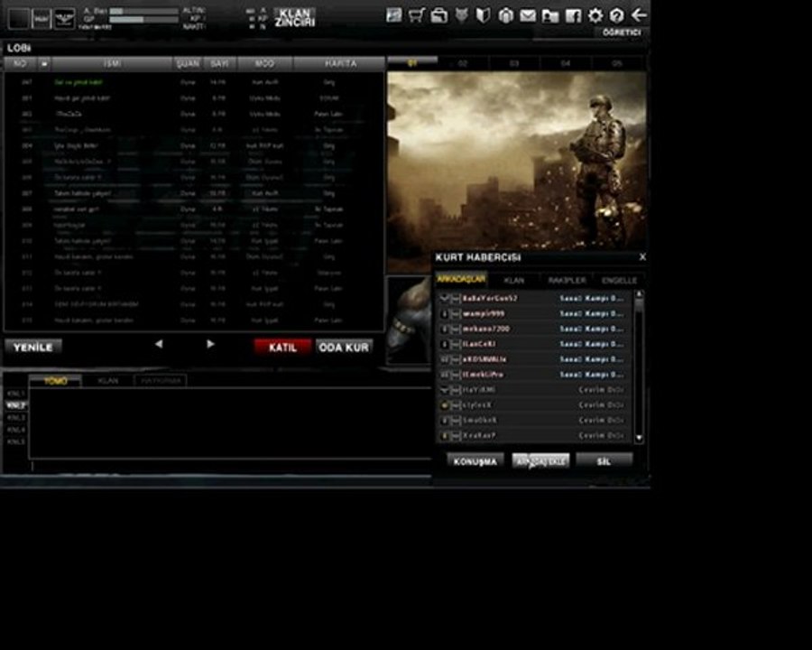The image size is (812, 650).
Task: Sort rooms by MOD column header
Action: click(264, 63)
